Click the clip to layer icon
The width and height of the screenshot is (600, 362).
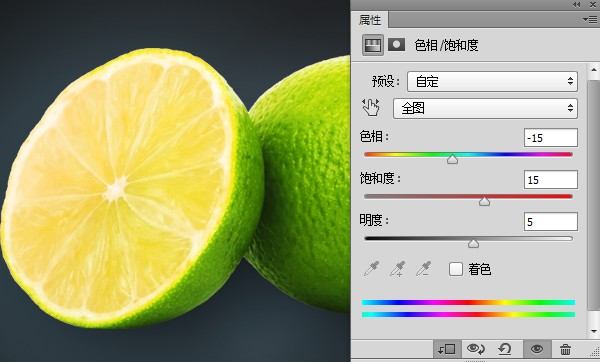click(446, 349)
